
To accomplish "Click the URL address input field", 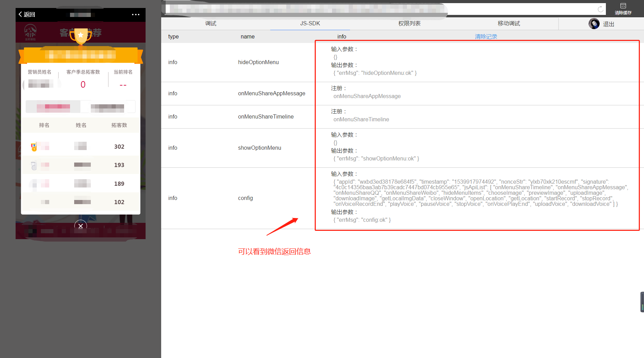I will click(381, 9).
